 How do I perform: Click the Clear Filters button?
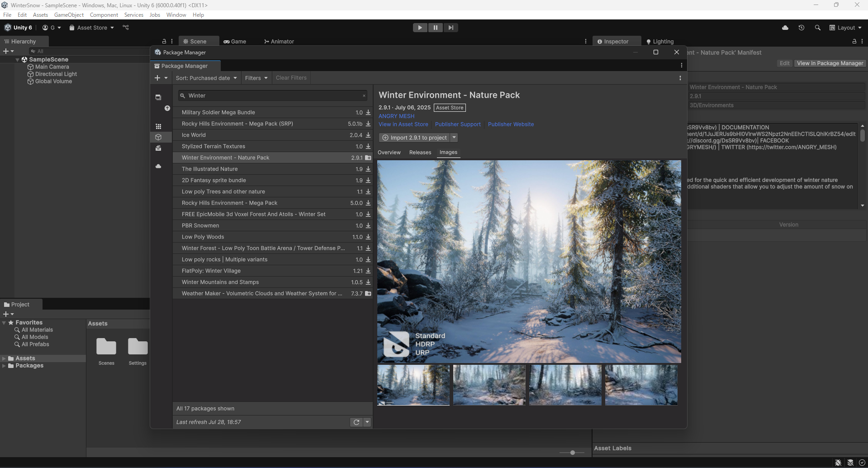click(x=291, y=78)
